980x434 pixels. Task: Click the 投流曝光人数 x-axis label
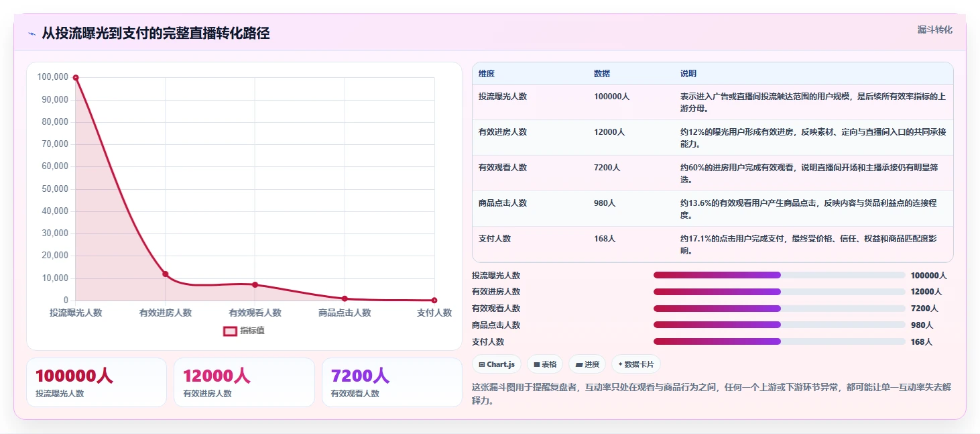[x=76, y=313]
